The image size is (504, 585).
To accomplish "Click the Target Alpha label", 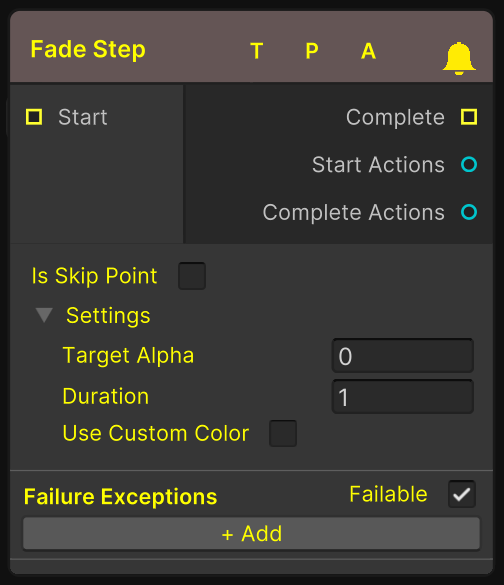I will (x=128, y=356).
